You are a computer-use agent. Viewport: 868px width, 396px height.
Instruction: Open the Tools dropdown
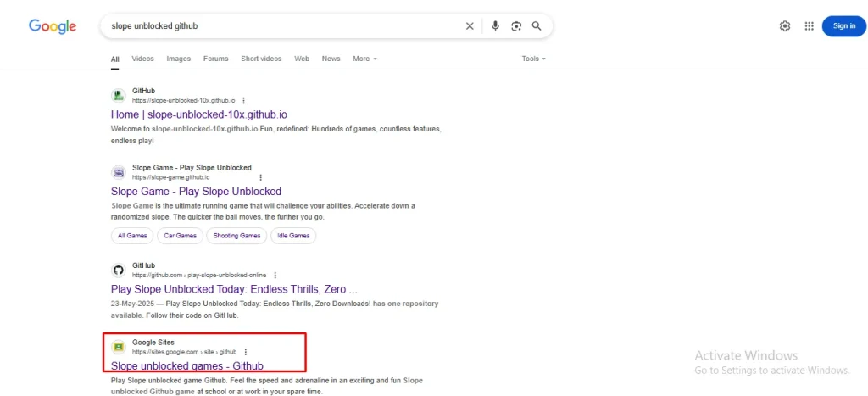pyautogui.click(x=534, y=59)
